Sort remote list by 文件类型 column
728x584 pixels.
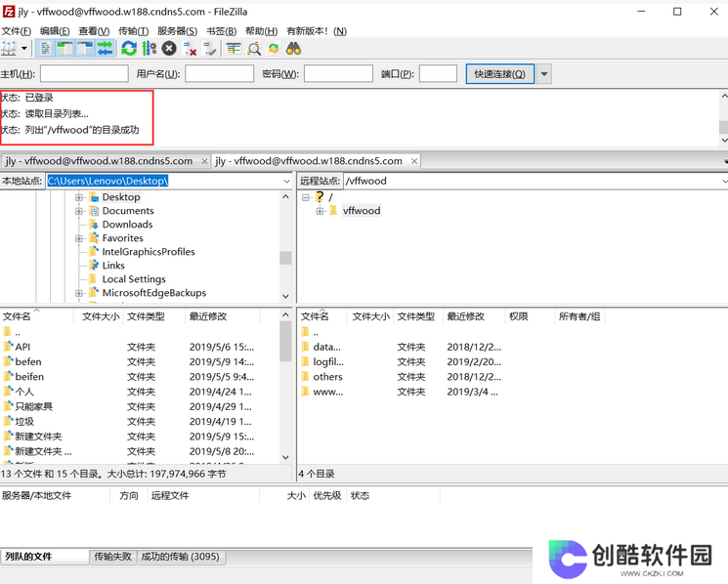point(418,316)
